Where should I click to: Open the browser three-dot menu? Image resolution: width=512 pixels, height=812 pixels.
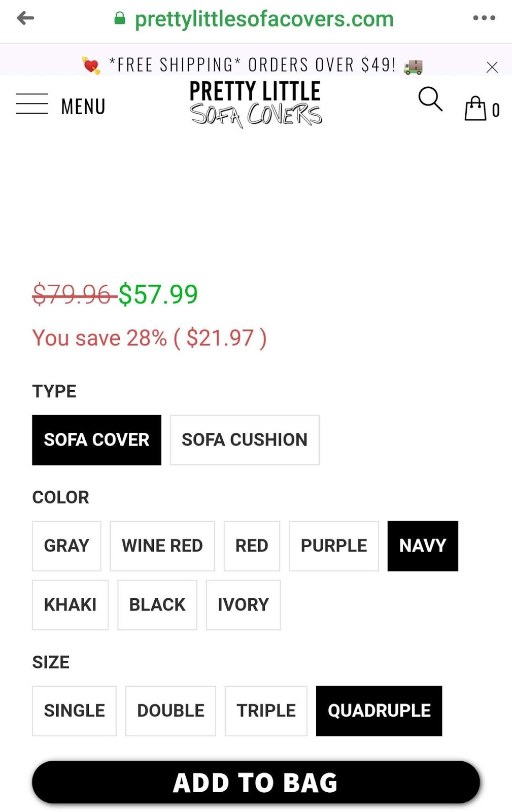pyautogui.click(x=484, y=18)
